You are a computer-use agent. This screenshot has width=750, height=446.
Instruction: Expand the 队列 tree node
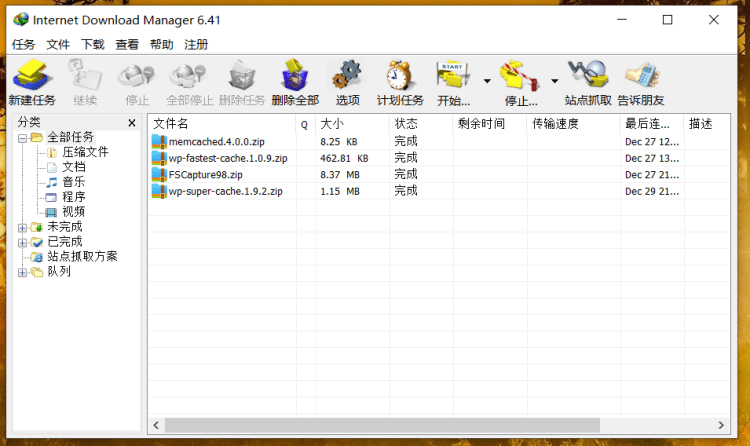point(22,273)
